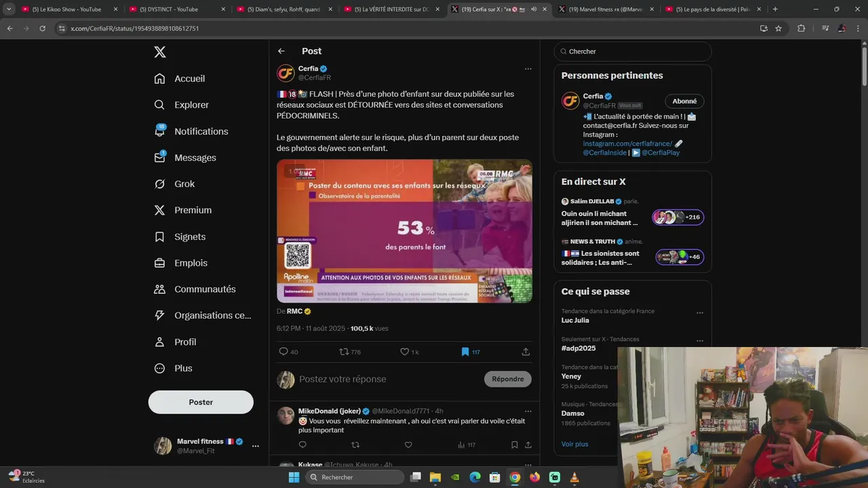Viewport: 868px width, 488px height.
Task: Toggle bookmark on Cerfia post (117)
Action: (471, 352)
